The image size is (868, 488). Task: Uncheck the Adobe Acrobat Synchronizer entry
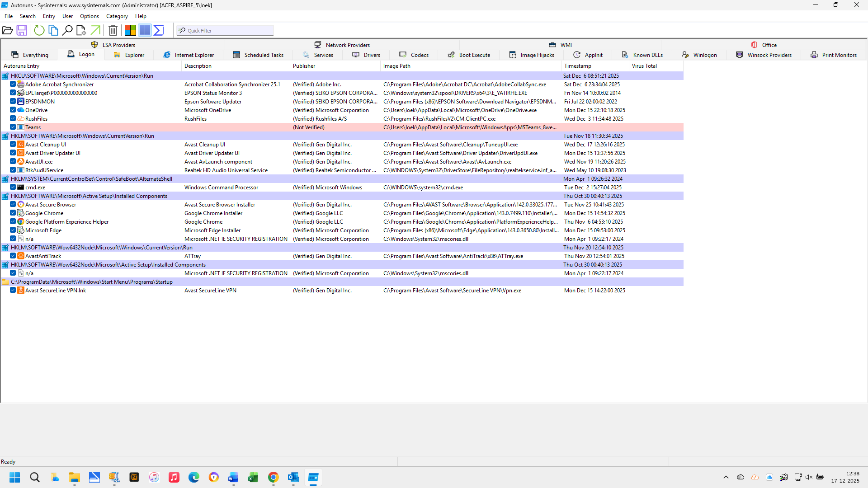[x=13, y=84]
